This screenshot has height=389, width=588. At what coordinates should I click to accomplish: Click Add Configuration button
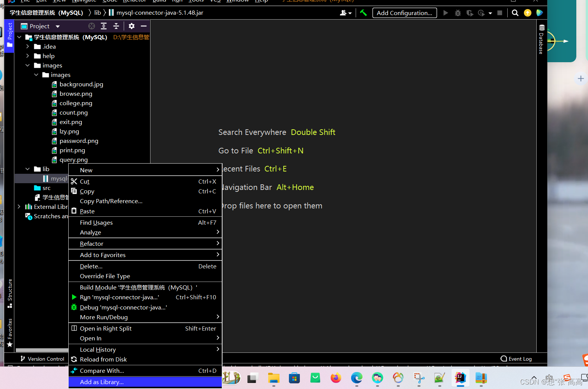405,13
